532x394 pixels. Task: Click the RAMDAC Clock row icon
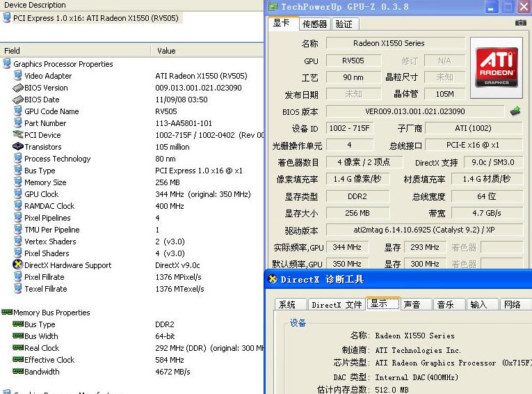pos(17,206)
